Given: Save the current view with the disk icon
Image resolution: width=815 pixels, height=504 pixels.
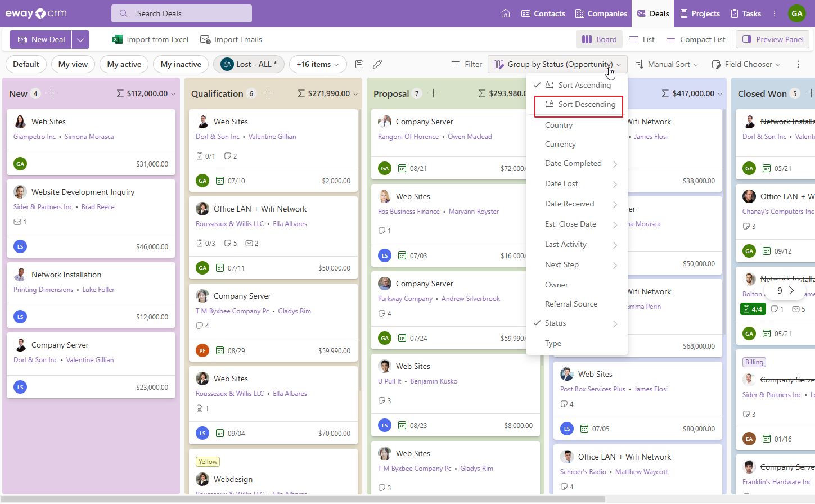Looking at the screenshot, I should pos(359,64).
